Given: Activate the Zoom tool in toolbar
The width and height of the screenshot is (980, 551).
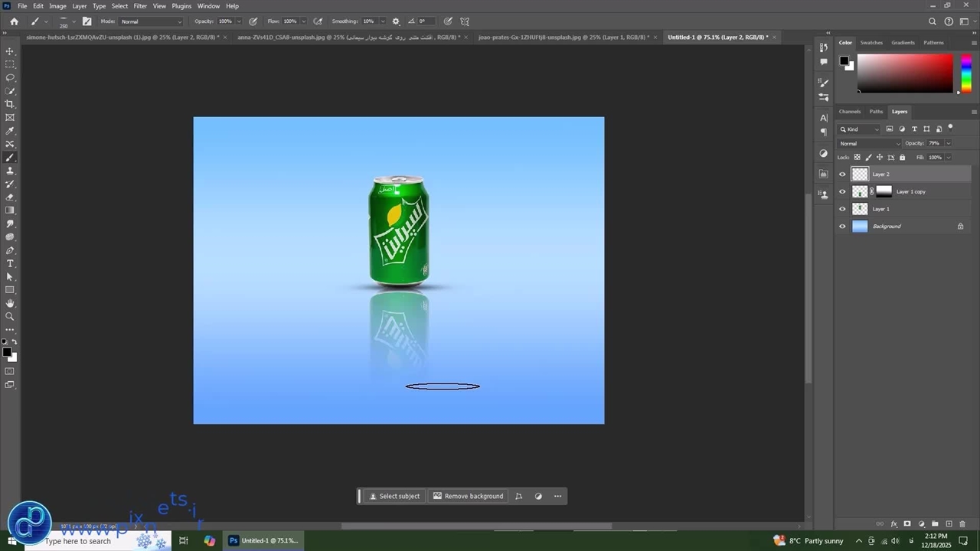Looking at the screenshot, I should [10, 316].
